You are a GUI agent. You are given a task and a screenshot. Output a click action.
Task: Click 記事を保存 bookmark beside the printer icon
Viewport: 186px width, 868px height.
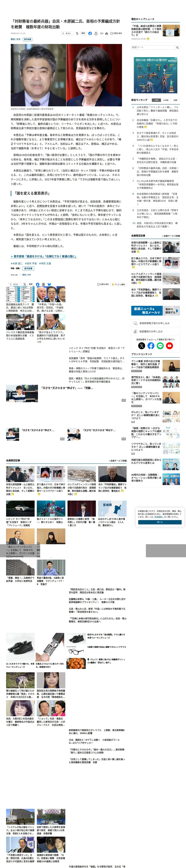(x=116, y=34)
